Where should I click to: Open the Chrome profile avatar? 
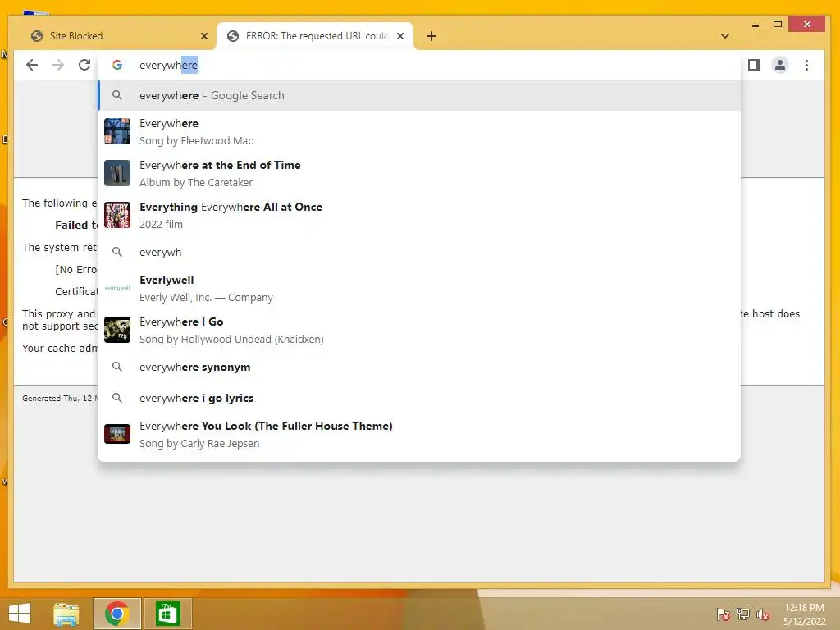tap(780, 65)
